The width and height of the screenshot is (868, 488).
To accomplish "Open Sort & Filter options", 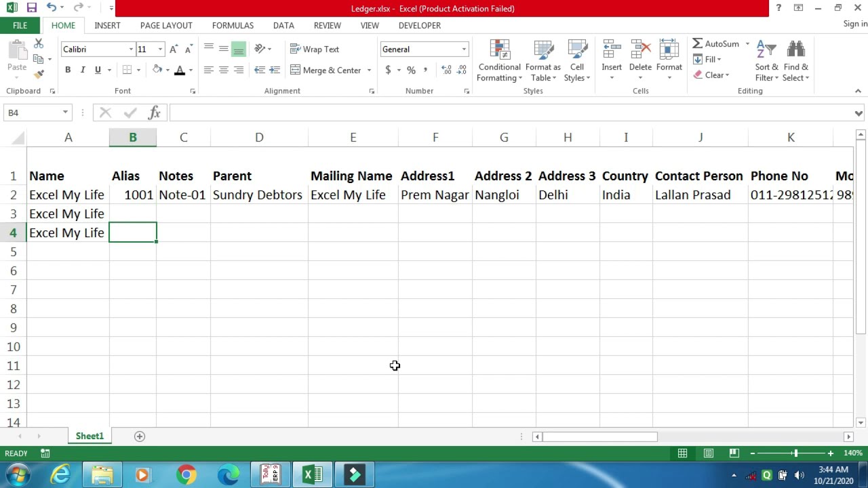I will (x=766, y=62).
